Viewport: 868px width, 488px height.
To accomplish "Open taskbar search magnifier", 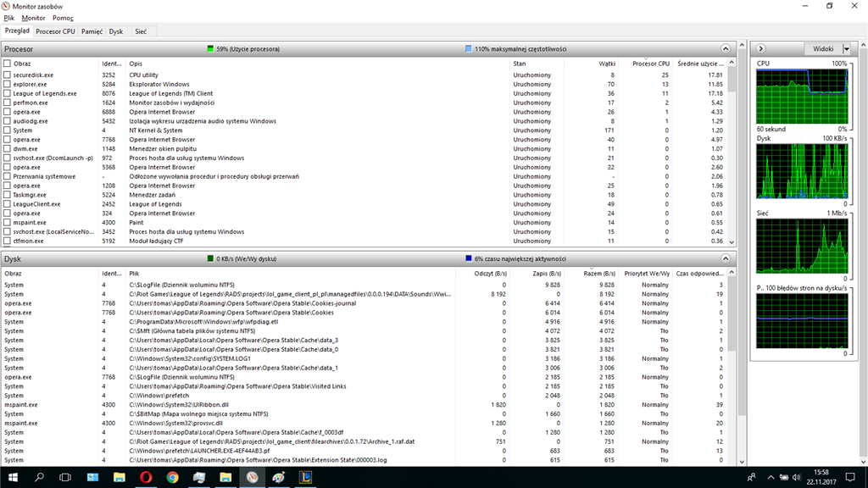I will tap(39, 477).
